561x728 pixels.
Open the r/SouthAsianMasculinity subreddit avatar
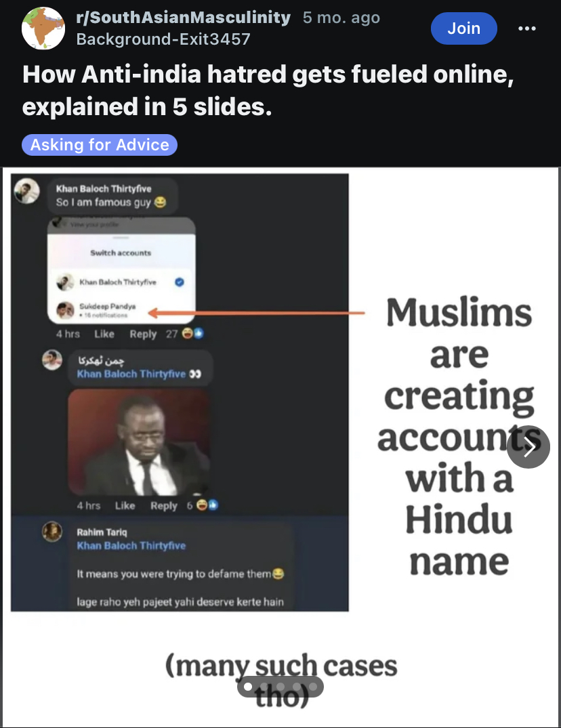(43, 28)
